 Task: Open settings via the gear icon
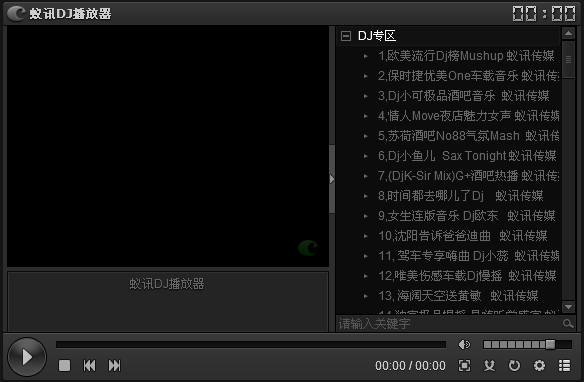point(539,366)
